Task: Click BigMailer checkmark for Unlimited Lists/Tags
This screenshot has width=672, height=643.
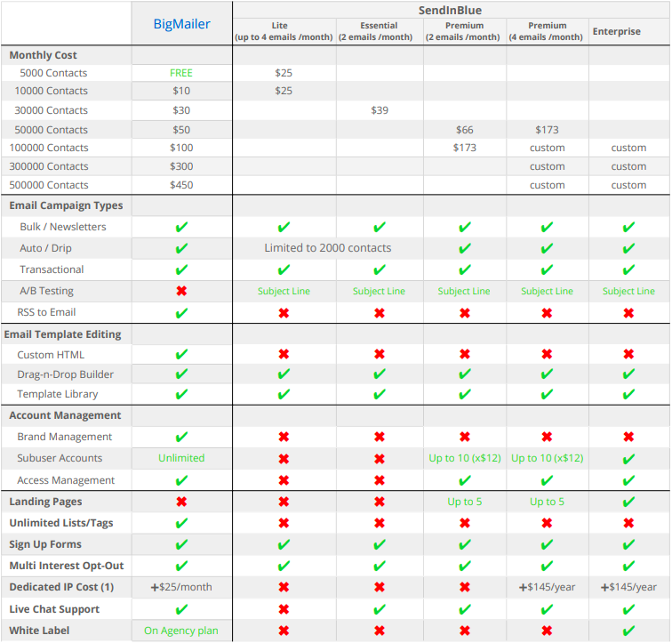Action: point(181,524)
